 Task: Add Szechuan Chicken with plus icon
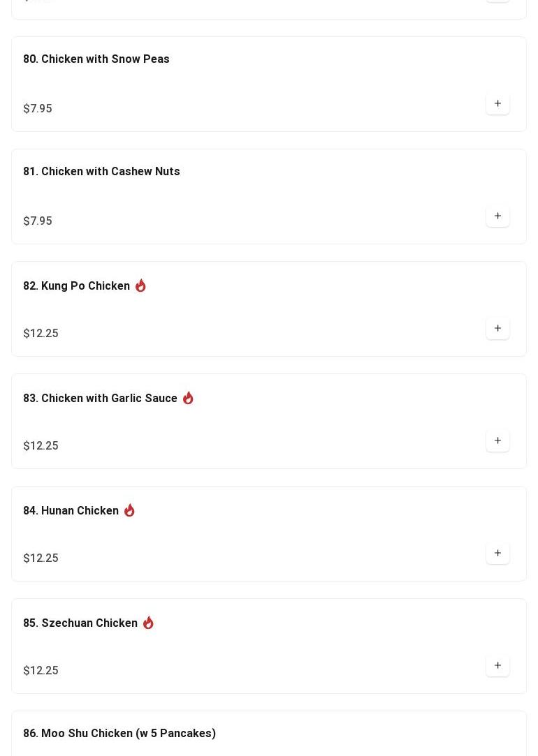tap(497, 665)
